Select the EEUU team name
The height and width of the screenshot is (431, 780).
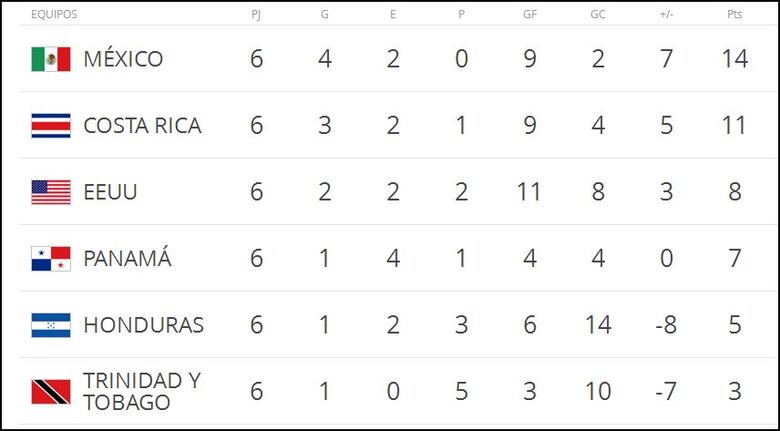pos(110,192)
